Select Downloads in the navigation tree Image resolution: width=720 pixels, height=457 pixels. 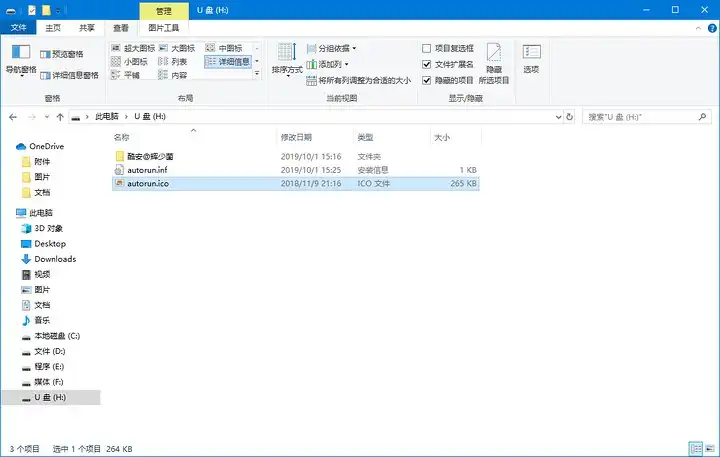[55, 259]
